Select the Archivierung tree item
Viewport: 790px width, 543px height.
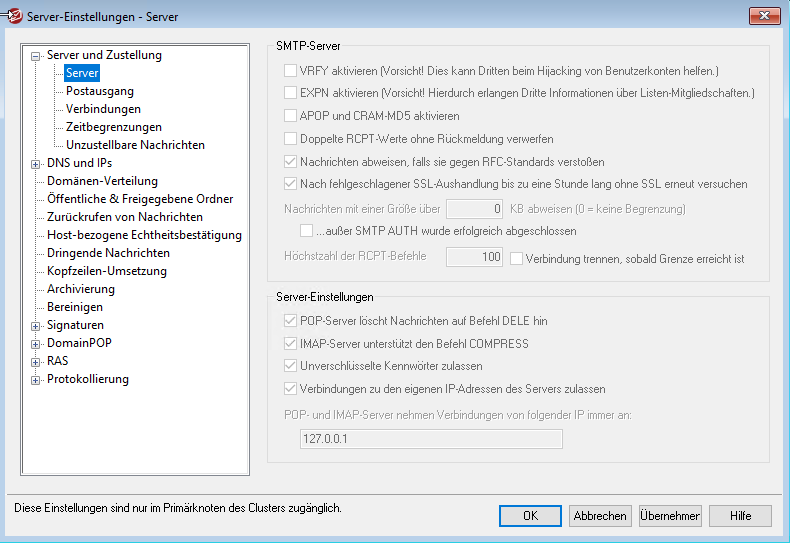point(81,289)
